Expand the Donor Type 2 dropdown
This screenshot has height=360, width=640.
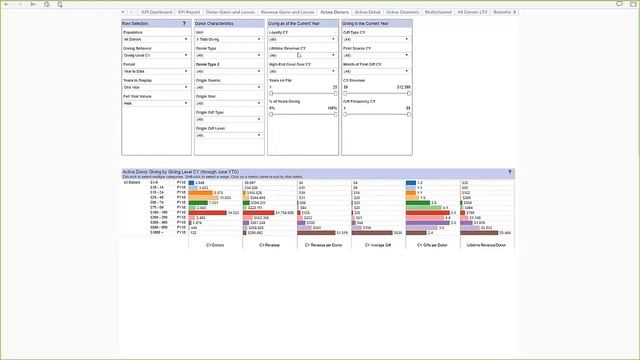229,71
